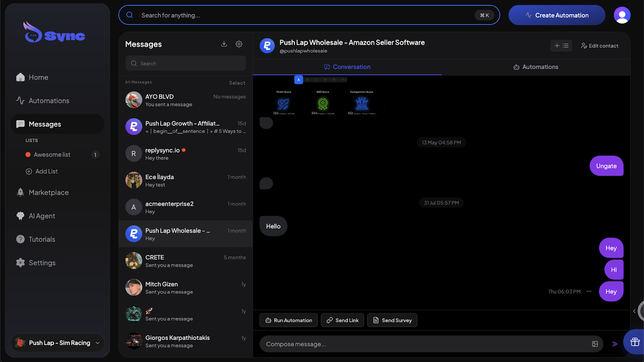Image resolution: width=644 pixels, height=362 pixels.
Task: Click the list icon next to the plus
Action: [566, 46]
